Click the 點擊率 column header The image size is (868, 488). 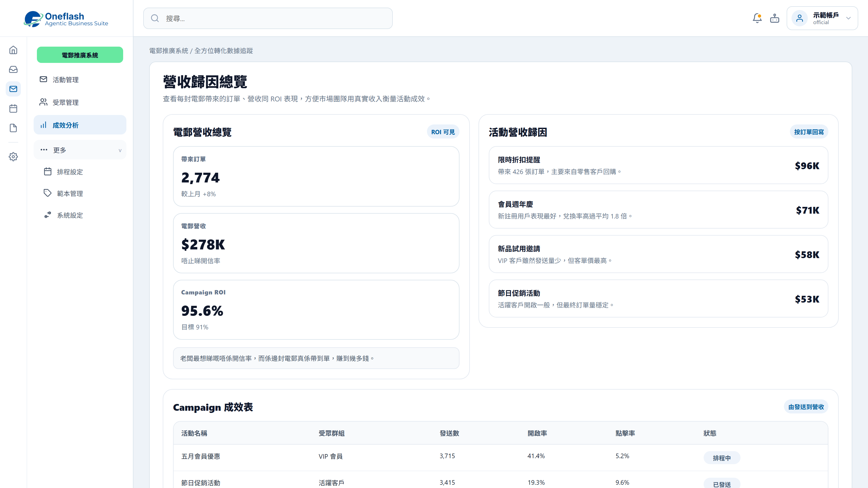pyautogui.click(x=625, y=433)
